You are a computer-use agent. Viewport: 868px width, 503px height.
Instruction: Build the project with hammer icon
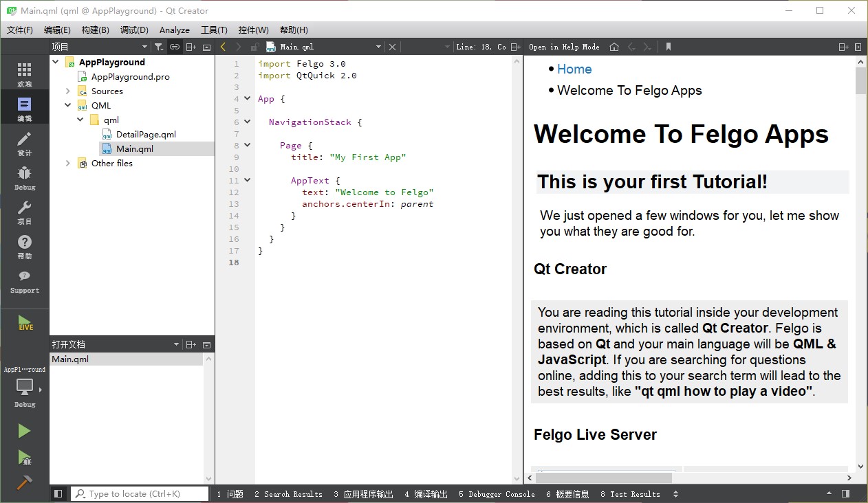point(24,482)
